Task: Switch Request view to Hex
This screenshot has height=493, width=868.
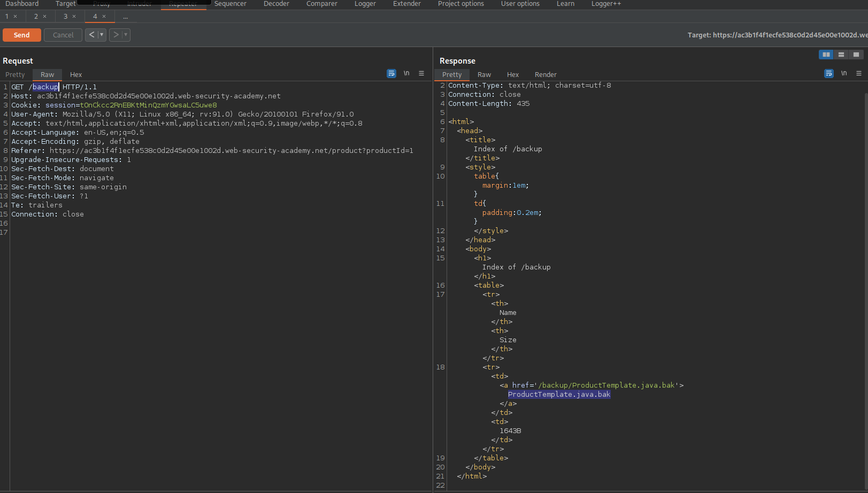Action: click(76, 75)
